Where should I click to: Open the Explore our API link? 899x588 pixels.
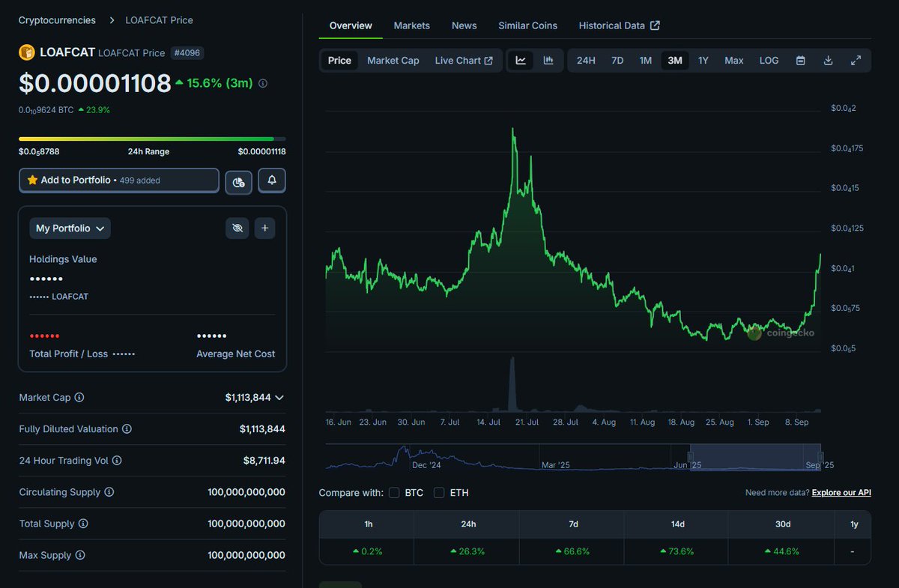[x=841, y=493]
